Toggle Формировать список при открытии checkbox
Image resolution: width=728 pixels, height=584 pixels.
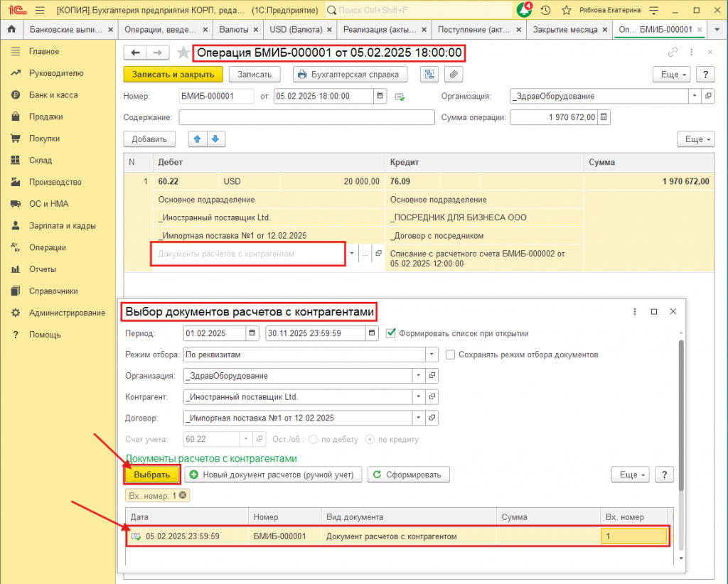[x=390, y=333]
